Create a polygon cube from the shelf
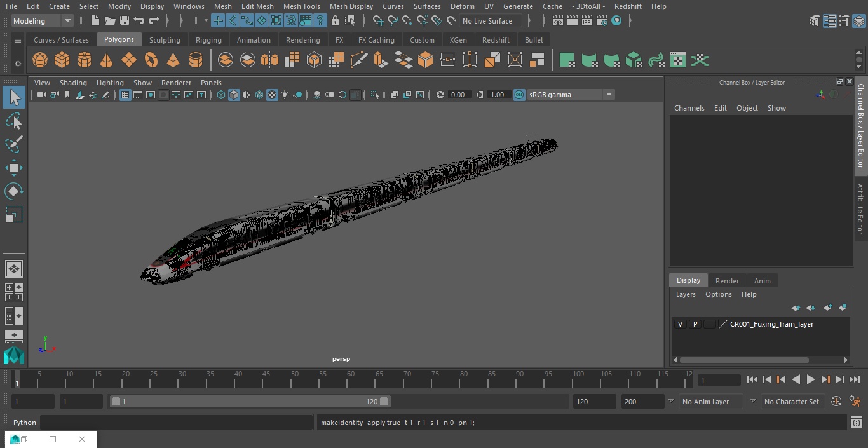 coord(62,60)
